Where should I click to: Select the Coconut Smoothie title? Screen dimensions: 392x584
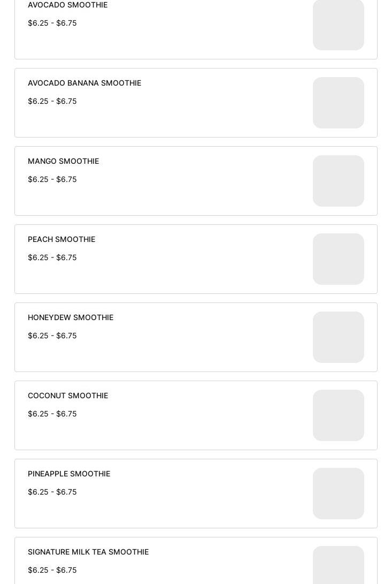click(x=68, y=396)
